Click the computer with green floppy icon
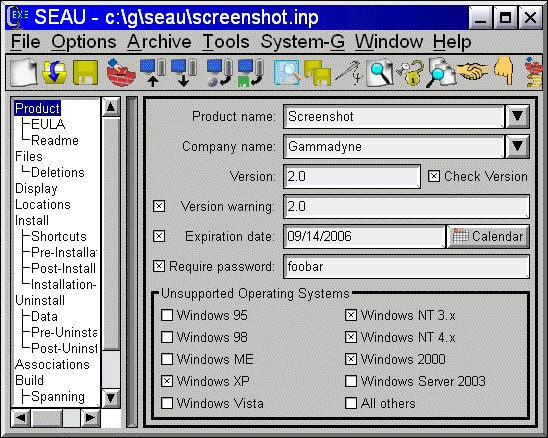This screenshot has height=438, width=548. point(251,72)
